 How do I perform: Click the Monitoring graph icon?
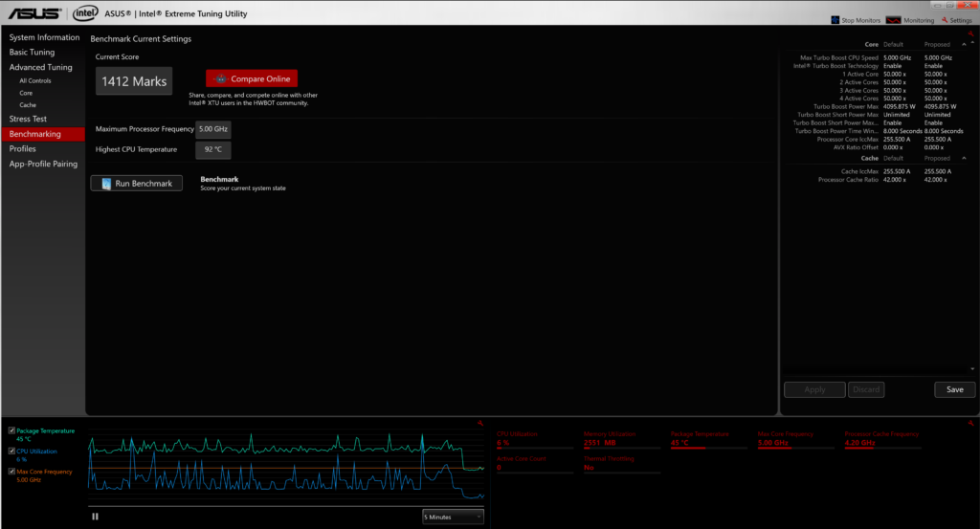pyautogui.click(x=893, y=20)
